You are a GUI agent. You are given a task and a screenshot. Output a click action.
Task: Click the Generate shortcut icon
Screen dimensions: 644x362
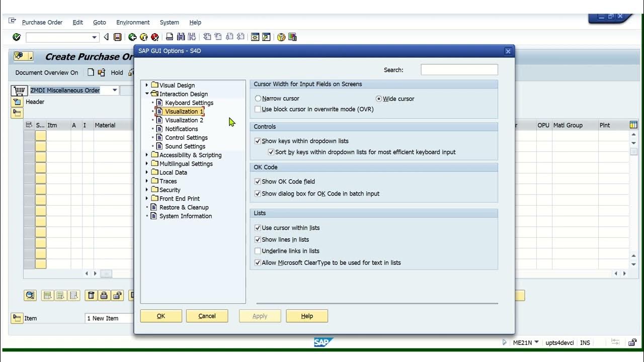266,37
